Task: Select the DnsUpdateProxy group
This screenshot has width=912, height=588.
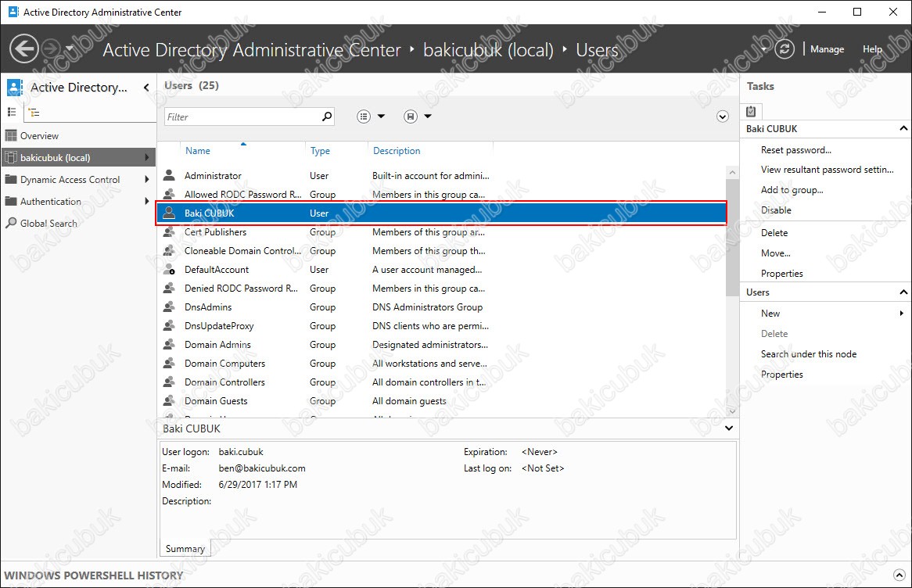Action: (441, 326)
